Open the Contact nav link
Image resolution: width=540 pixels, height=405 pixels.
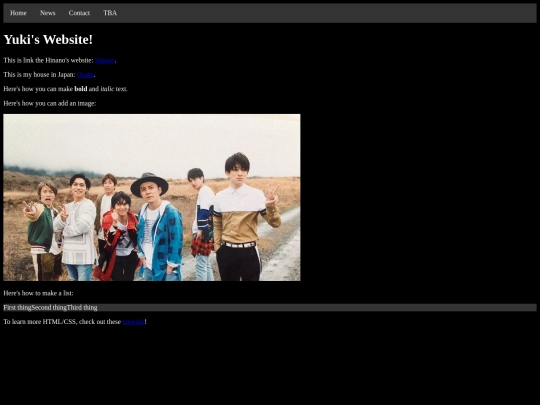pyautogui.click(x=79, y=13)
